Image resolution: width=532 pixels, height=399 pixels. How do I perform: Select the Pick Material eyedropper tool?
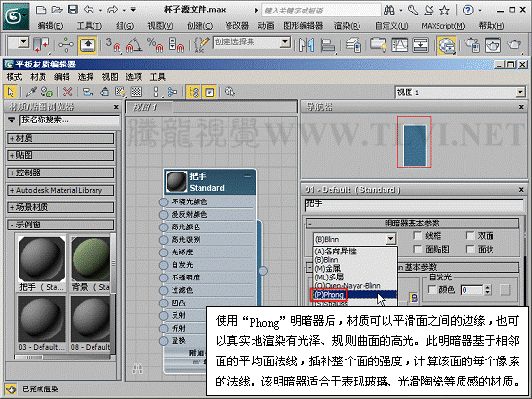coord(31,92)
